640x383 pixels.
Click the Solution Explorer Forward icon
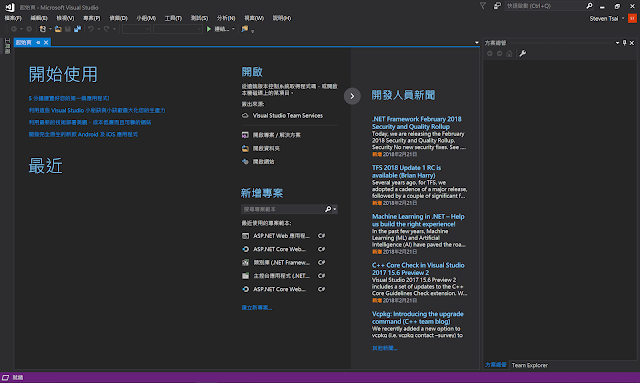tap(500, 53)
